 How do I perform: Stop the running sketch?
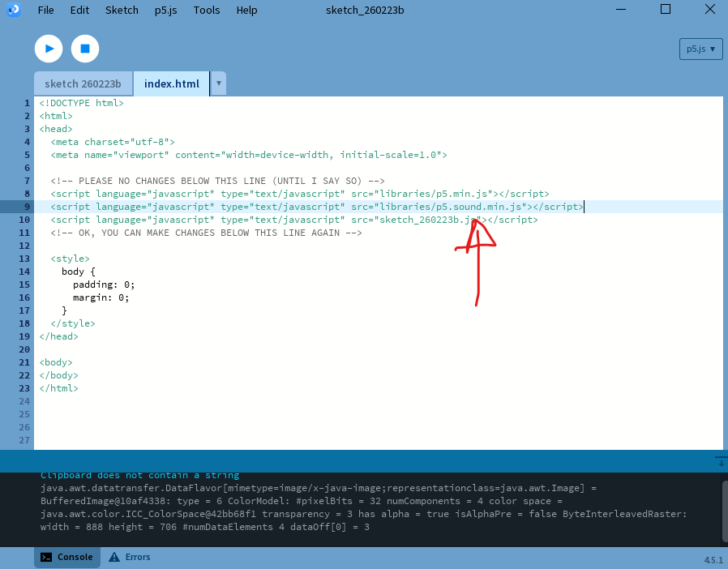click(x=85, y=49)
